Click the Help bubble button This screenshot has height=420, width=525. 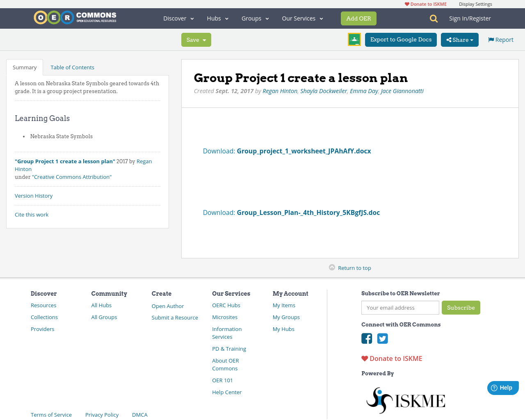click(x=503, y=388)
